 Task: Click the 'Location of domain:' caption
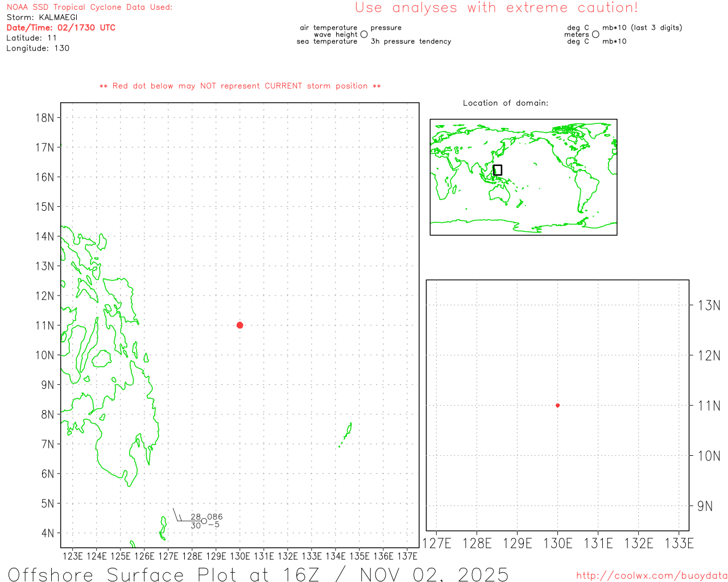tap(505, 103)
